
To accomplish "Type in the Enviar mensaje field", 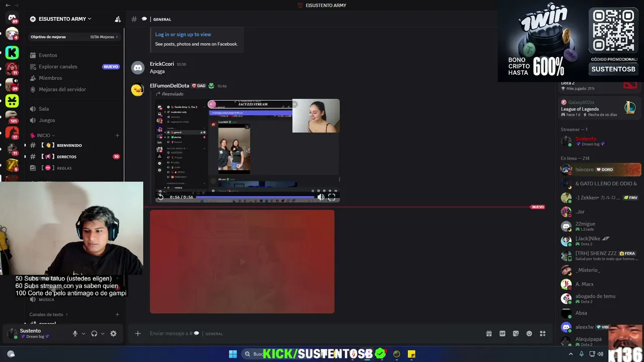I will (x=312, y=333).
